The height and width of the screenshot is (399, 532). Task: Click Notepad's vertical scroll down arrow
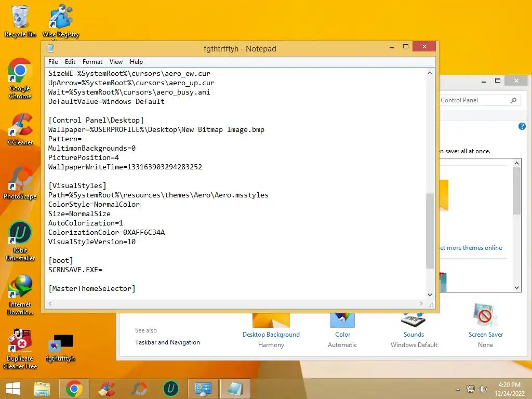pos(430,295)
